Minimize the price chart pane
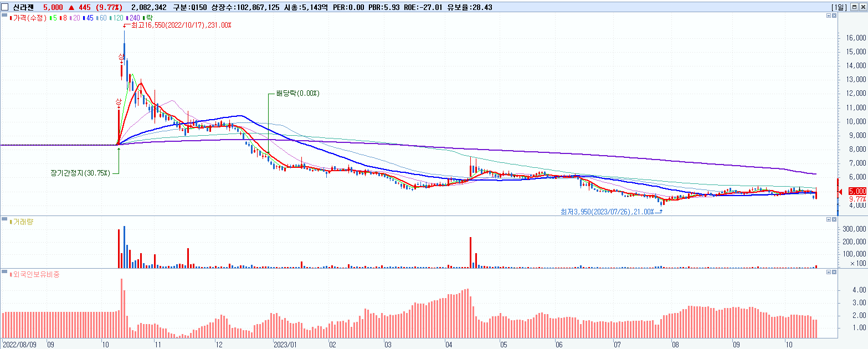868x349 pixels. click(x=829, y=17)
